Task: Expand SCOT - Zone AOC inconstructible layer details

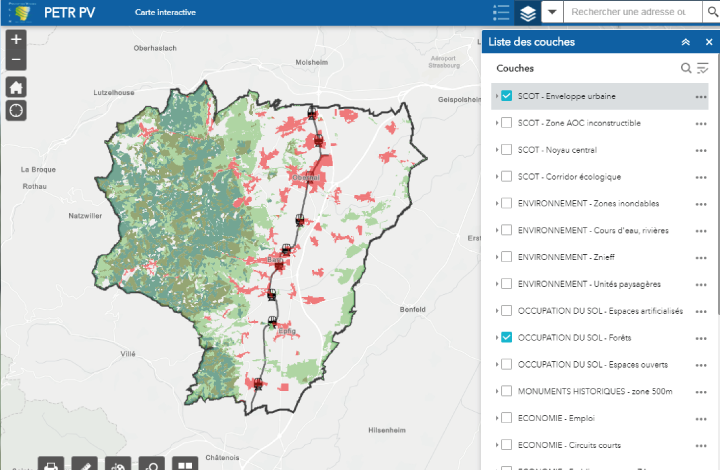Action: pyautogui.click(x=497, y=123)
